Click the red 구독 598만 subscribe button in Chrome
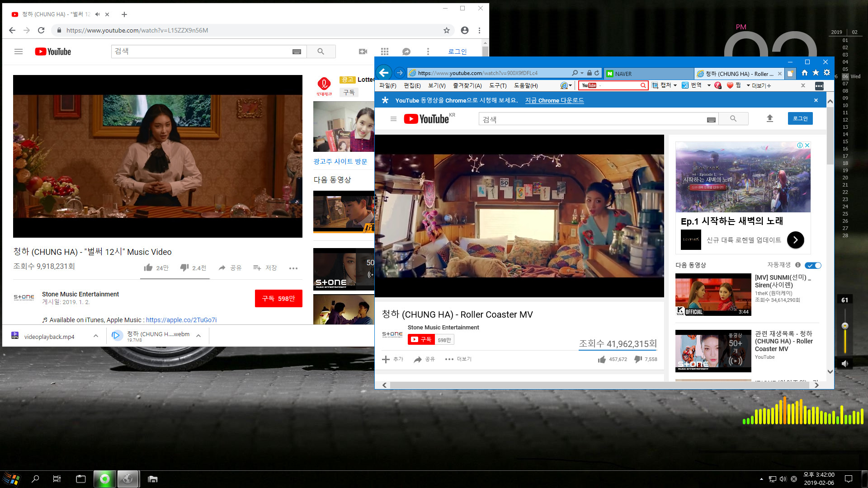This screenshot has width=868, height=488. pyautogui.click(x=278, y=299)
